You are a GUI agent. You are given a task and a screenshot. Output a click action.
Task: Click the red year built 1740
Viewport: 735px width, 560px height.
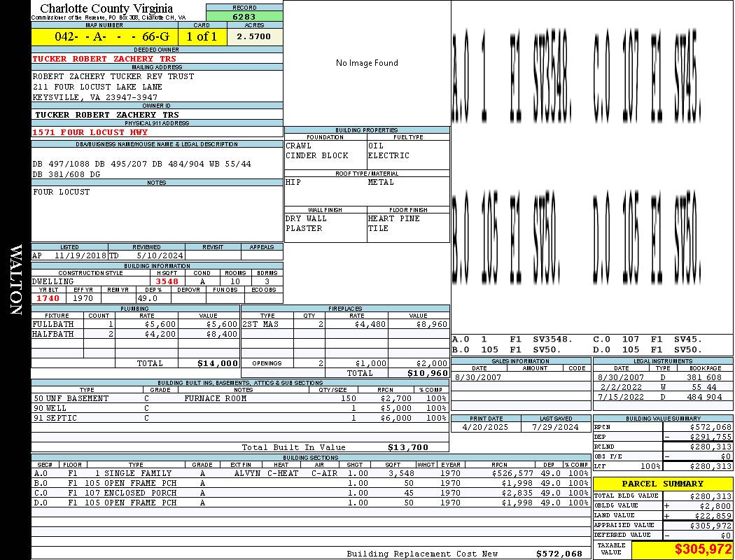[x=48, y=298]
